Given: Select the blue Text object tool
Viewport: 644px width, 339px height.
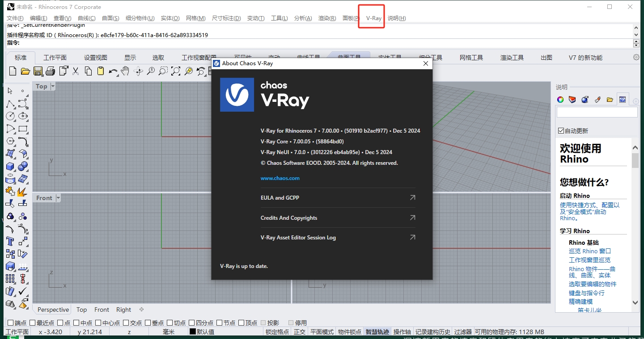Looking at the screenshot, I should (10, 241).
